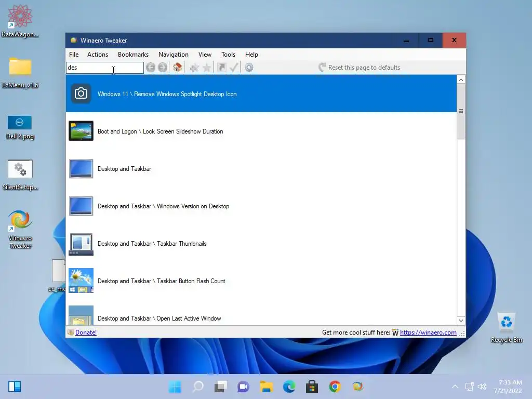Select Lock Screen Slideshow Duration result
This screenshot has height=399, width=532.
pos(261,131)
